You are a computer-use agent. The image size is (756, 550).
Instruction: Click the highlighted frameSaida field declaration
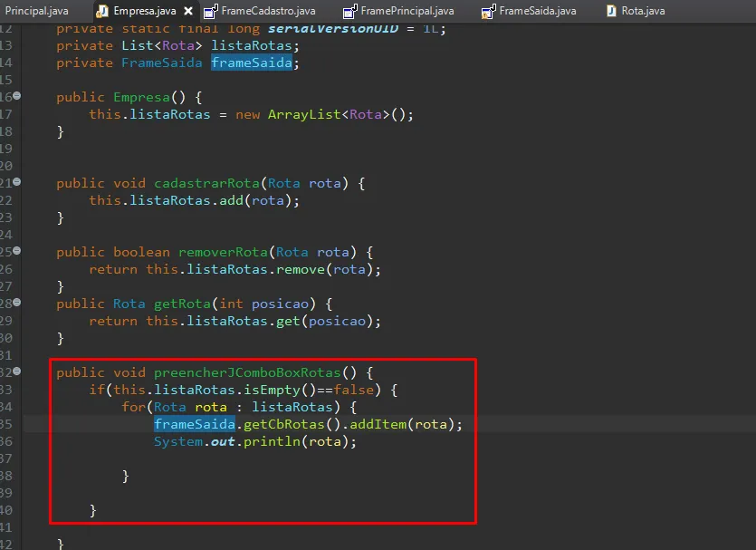point(252,63)
